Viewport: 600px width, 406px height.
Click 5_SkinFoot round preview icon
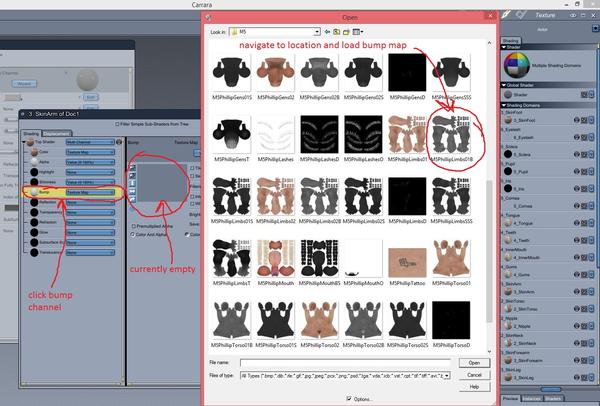pos(508,120)
